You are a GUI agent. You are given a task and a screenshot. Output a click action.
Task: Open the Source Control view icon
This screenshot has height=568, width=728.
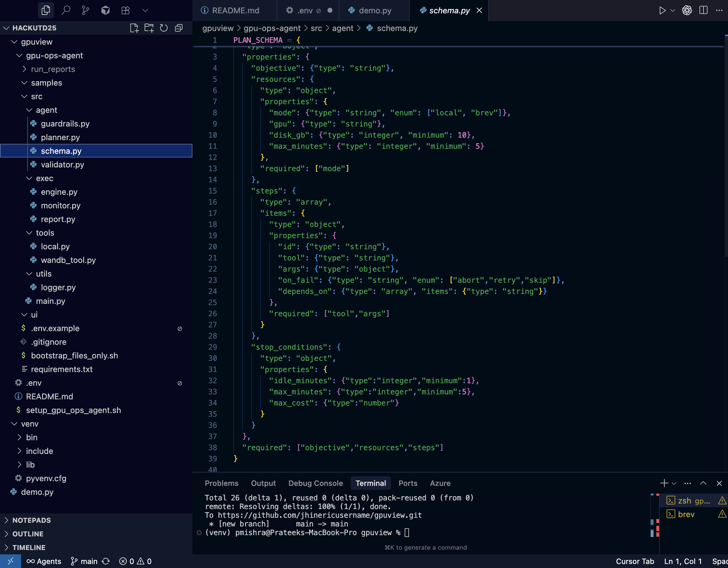pyautogui.click(x=85, y=10)
